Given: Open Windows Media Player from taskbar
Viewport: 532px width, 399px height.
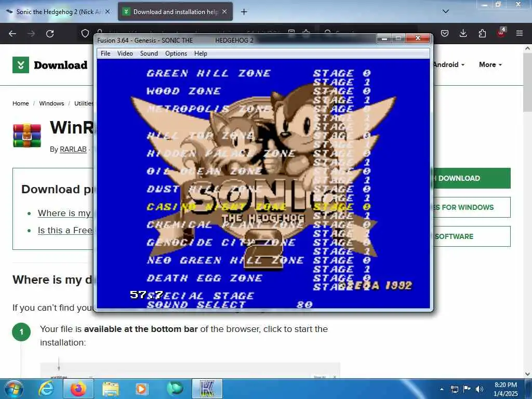Looking at the screenshot, I should point(141,389).
